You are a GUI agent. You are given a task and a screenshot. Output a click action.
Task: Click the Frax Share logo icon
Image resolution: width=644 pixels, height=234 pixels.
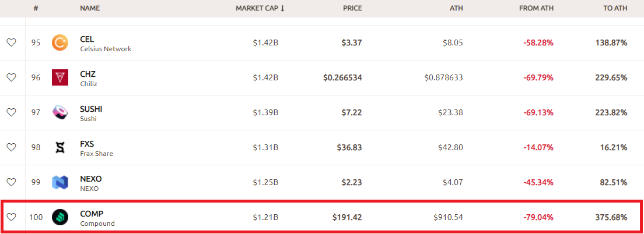[x=60, y=147]
